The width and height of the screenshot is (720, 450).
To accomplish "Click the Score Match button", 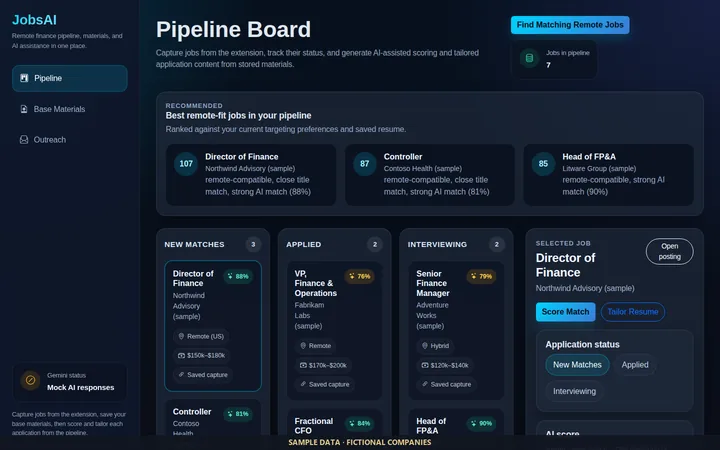I will [565, 312].
